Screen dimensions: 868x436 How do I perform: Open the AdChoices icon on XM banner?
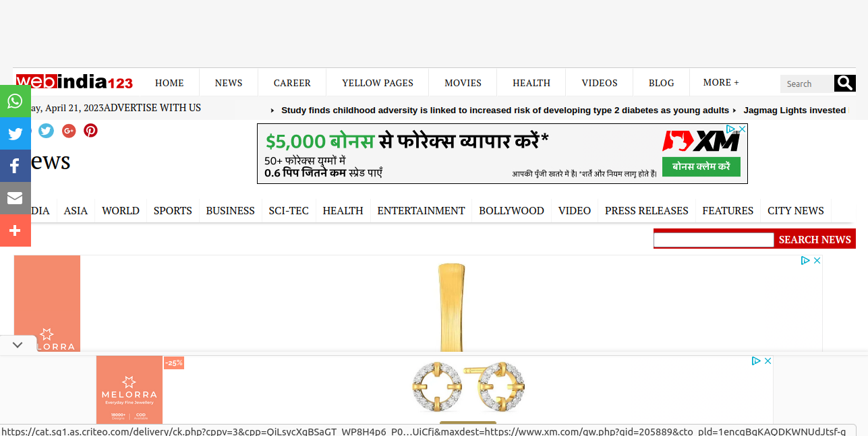732,129
